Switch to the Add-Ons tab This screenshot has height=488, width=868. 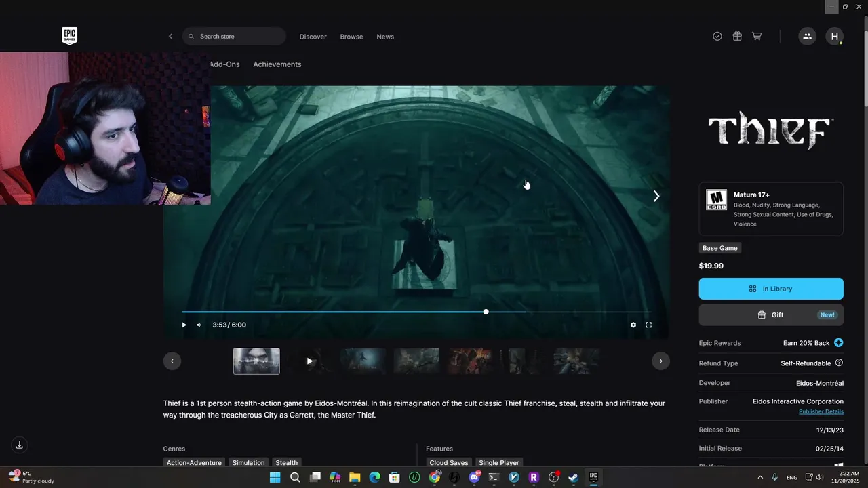(224, 64)
